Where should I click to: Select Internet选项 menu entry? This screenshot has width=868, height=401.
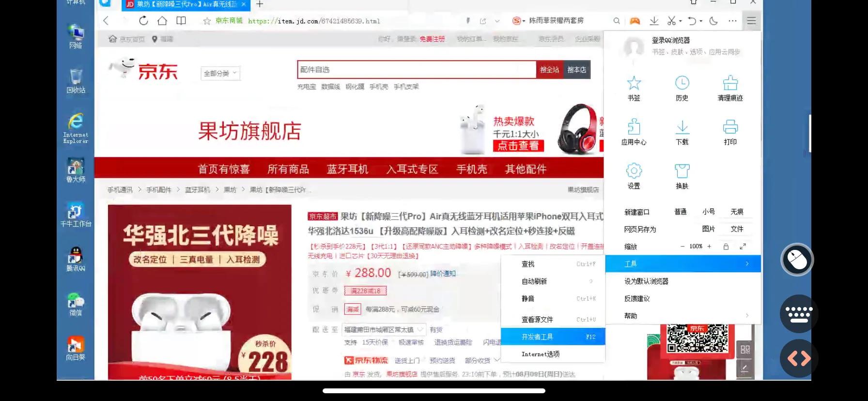553,354
